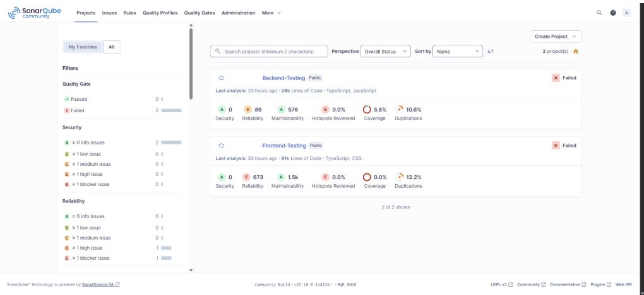Image resolution: width=644 pixels, height=295 pixels.
Task: Click Backend-Testing Hotspots Reviewed E badge
Action: click(x=325, y=110)
